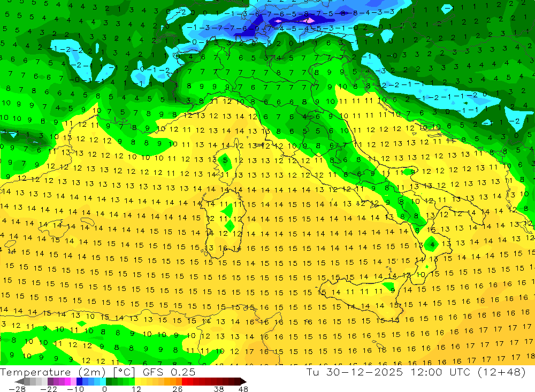Click the dark blue legend segment above -10
Screen dimensions: 535x392
point(79,381)
